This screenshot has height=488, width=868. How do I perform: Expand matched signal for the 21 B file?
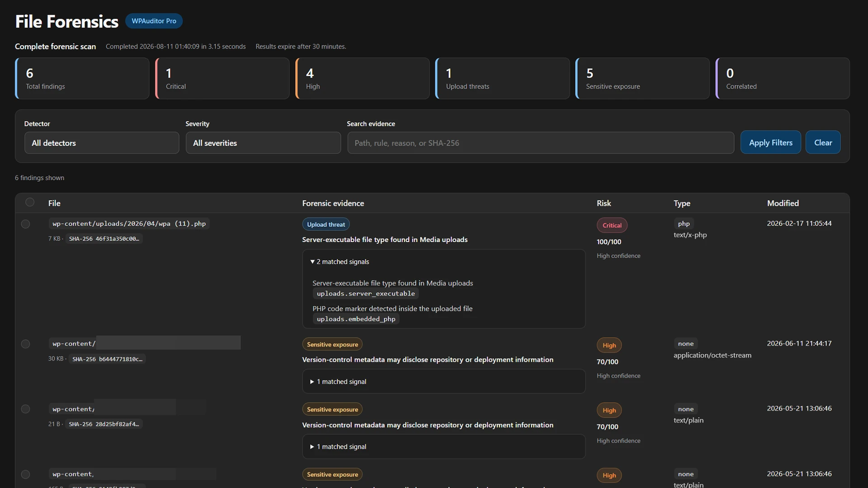[x=338, y=447]
